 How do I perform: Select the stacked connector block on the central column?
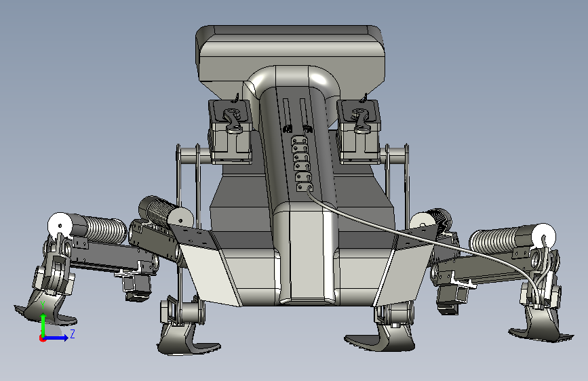point(302,163)
